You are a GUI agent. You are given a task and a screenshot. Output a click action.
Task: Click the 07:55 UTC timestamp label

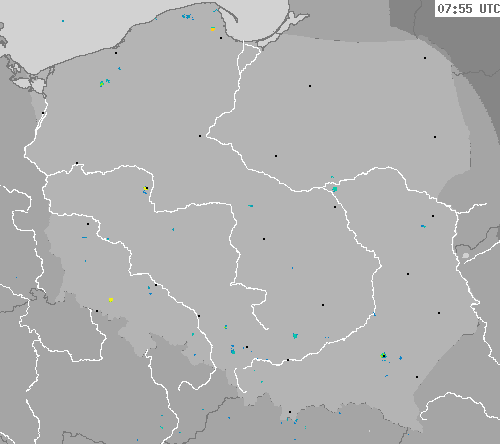click(468, 9)
